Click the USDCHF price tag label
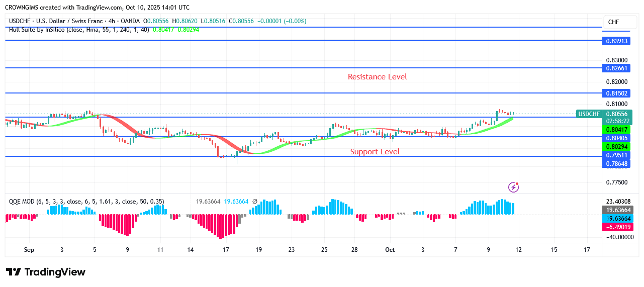Screen dimensions: 644x287 coord(589,114)
